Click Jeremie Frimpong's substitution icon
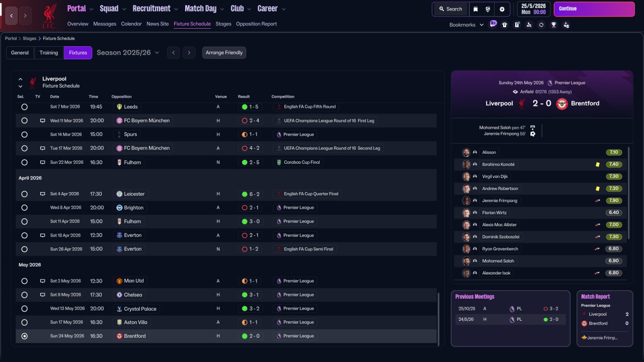The width and height of the screenshot is (644, 362). tap(597, 201)
